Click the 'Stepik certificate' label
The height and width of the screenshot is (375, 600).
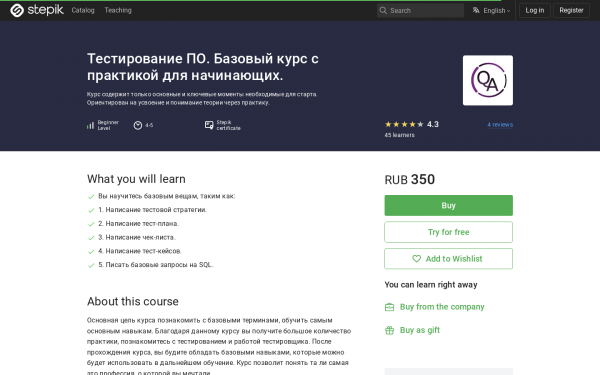(228, 125)
